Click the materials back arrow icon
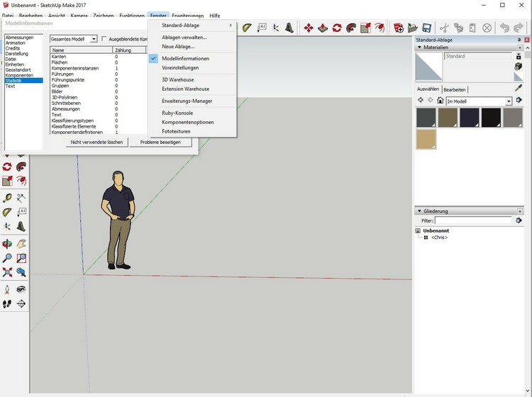The image size is (532, 397). coord(421,100)
